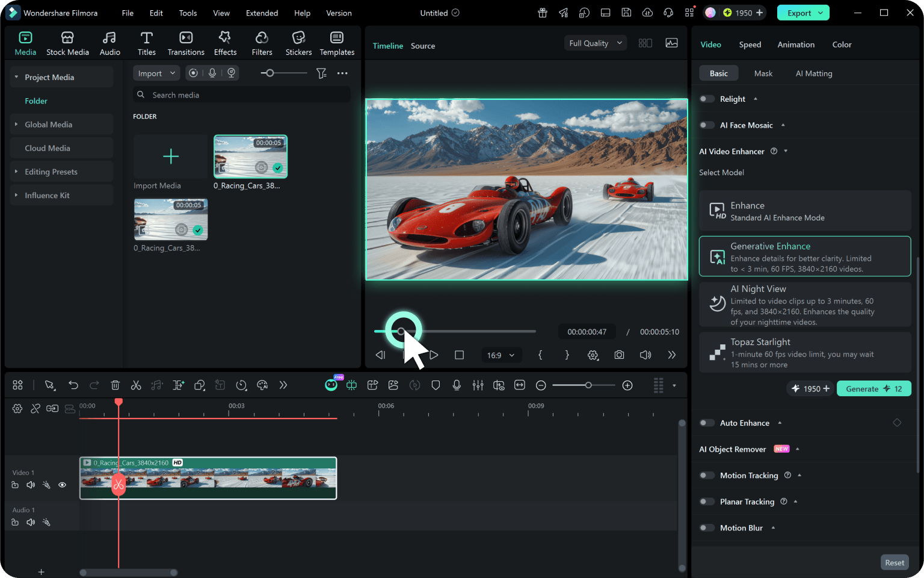Click the timeline zoom out minus icon
This screenshot has height=578, width=924.
click(541, 385)
